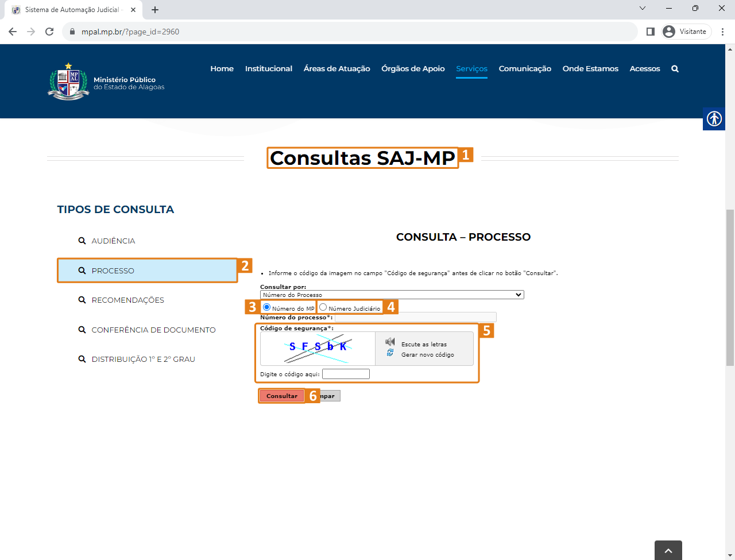Open the Áreas de Atuação menu
This screenshot has height=560, width=735.
(x=337, y=69)
